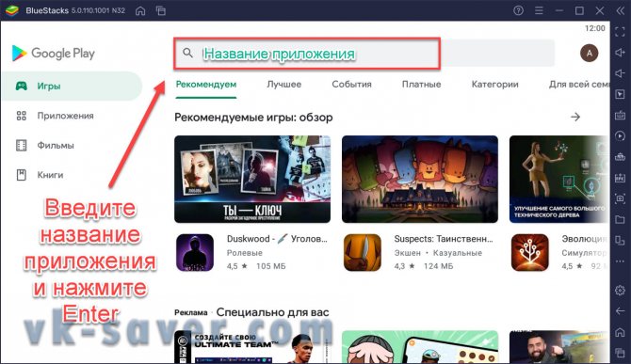
Task: Switch to the События tab
Action: click(x=351, y=85)
